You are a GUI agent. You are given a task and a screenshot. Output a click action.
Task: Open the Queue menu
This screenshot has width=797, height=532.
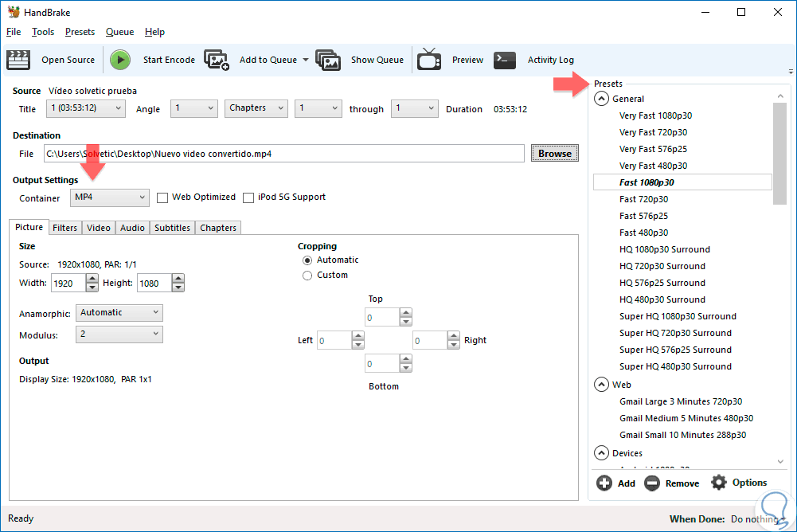pos(119,32)
